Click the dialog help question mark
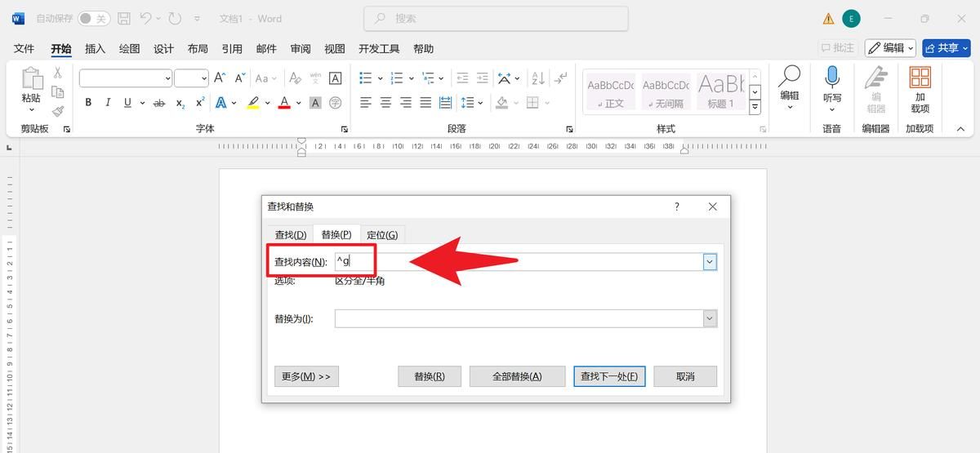 (x=676, y=207)
